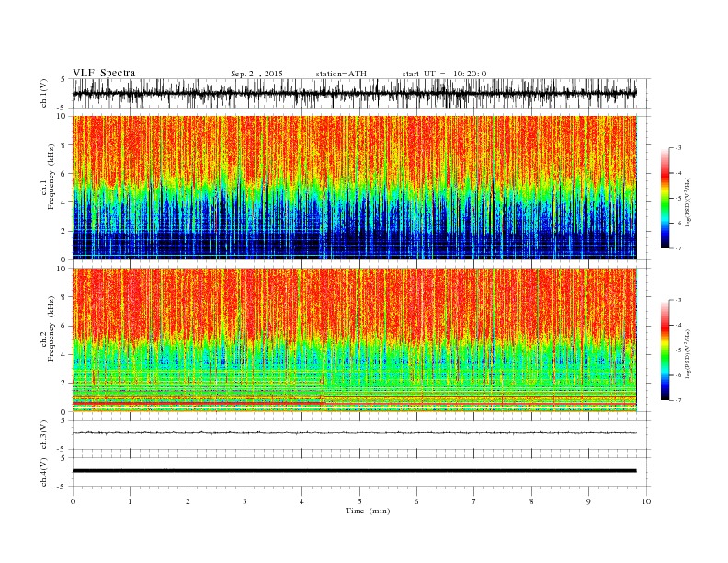
Task: Click time axis tick label "5" at the bottom
Action: point(359,501)
